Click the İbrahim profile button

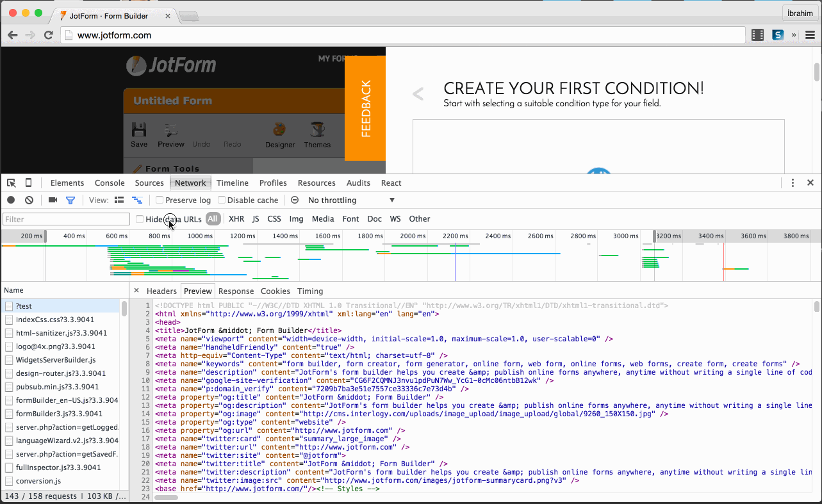pyautogui.click(x=800, y=13)
